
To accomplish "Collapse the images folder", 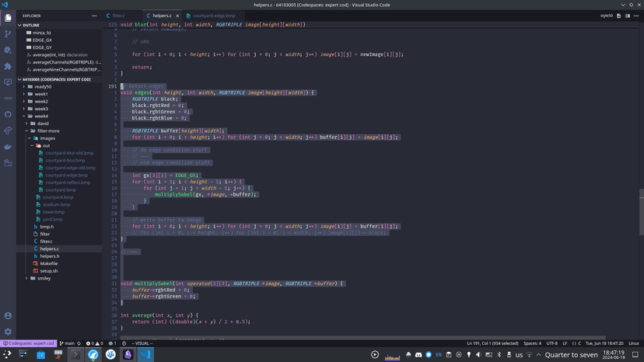I will point(47,138).
